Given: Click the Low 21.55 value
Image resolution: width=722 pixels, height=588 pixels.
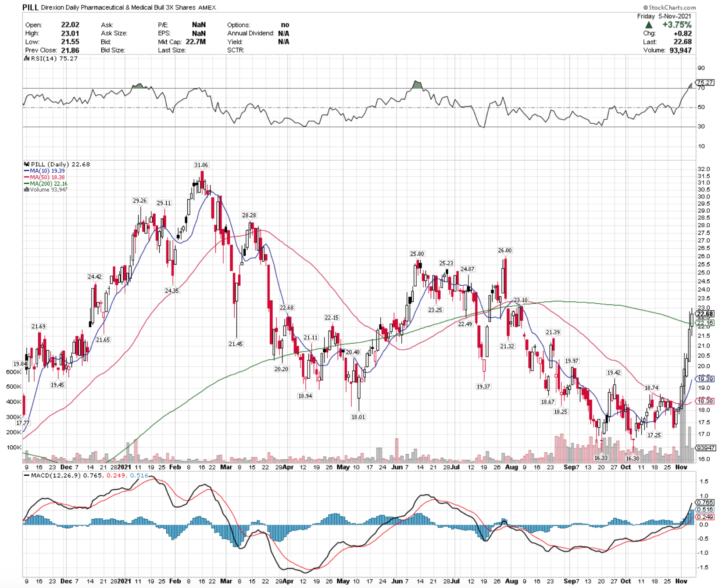Looking at the screenshot, I should coord(70,42).
